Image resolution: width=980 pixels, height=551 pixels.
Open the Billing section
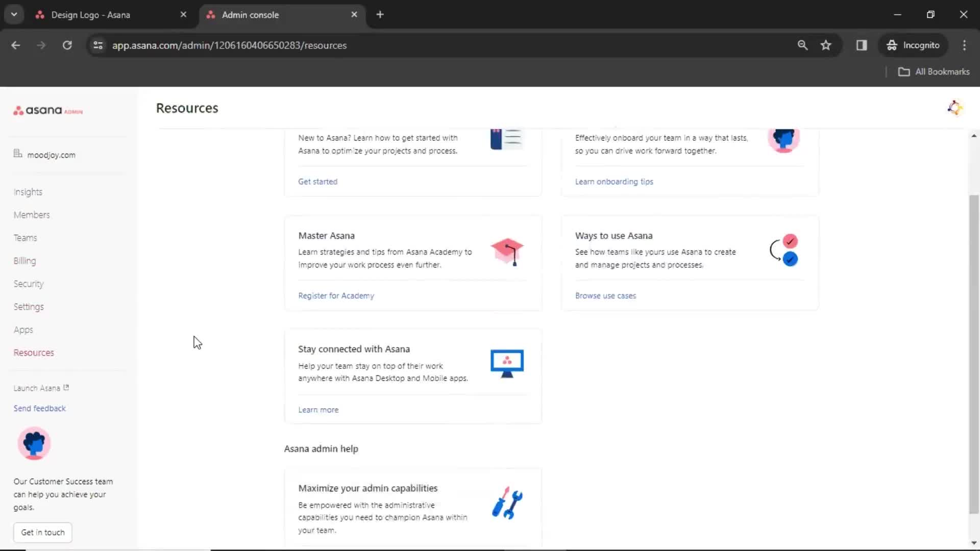pyautogui.click(x=23, y=260)
